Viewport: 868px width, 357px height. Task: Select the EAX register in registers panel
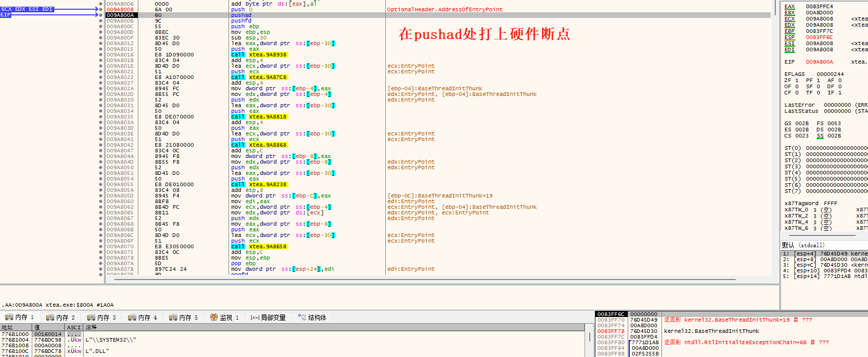click(790, 7)
